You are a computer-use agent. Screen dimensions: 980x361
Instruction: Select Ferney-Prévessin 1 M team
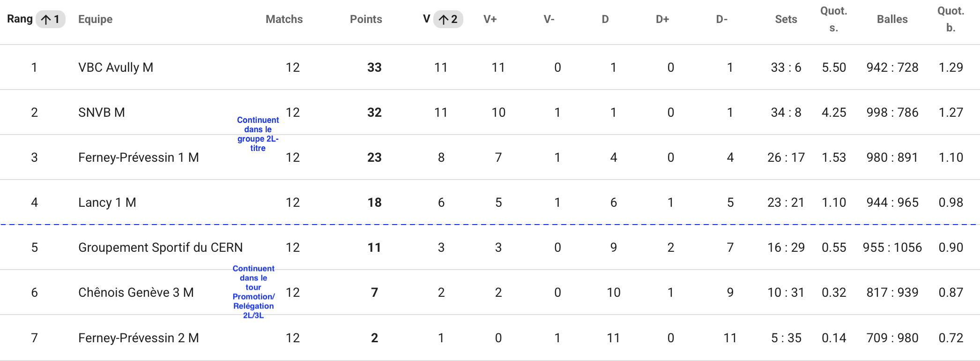(139, 158)
